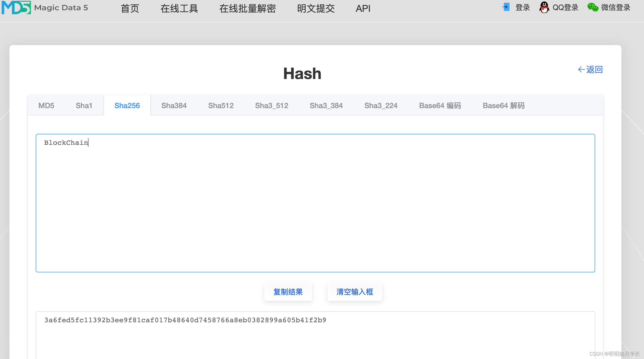
Task: Switch to the Sha1 tab
Action: 84,105
